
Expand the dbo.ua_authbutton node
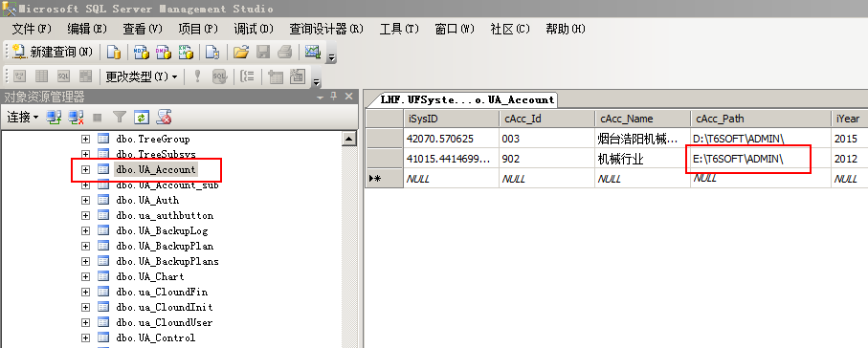[x=85, y=215]
